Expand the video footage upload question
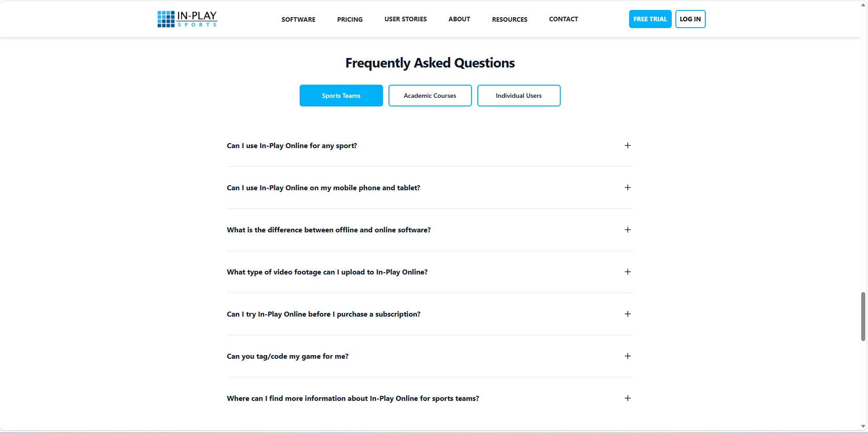 click(x=627, y=272)
